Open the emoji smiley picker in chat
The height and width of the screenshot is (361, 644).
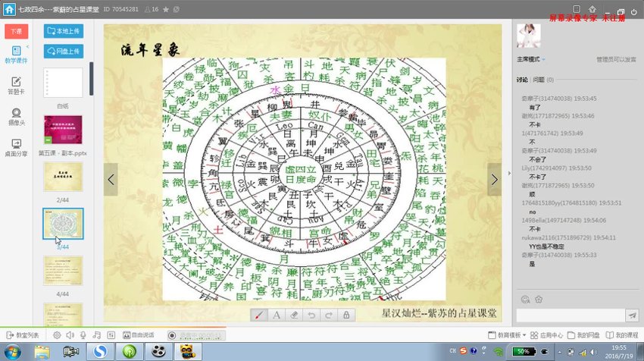coord(525,300)
